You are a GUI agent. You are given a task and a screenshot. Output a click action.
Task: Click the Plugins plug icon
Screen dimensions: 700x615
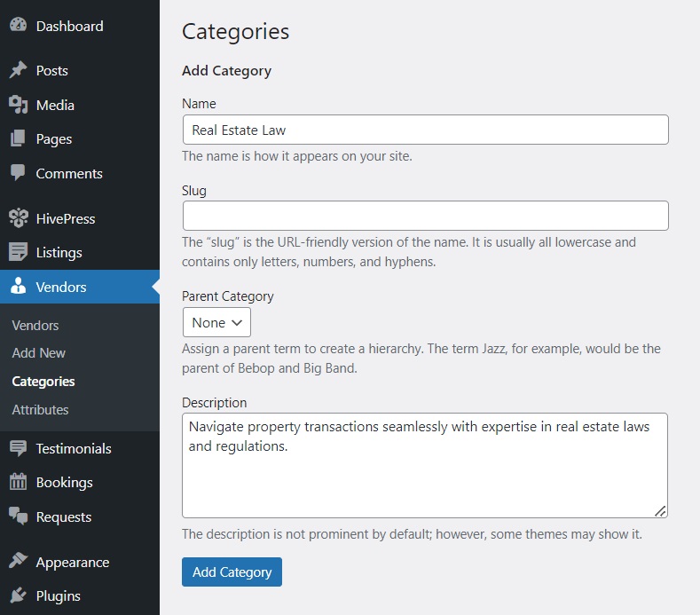coord(18,596)
